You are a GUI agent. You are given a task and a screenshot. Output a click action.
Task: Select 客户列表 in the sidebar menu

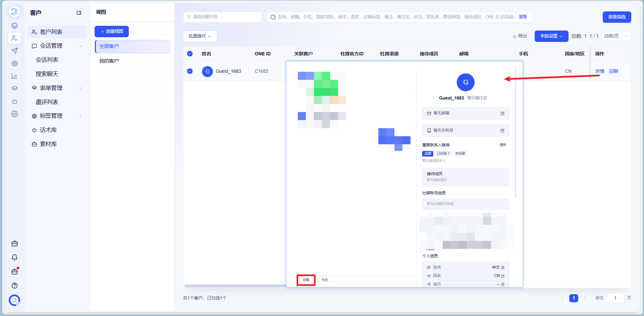57,32
